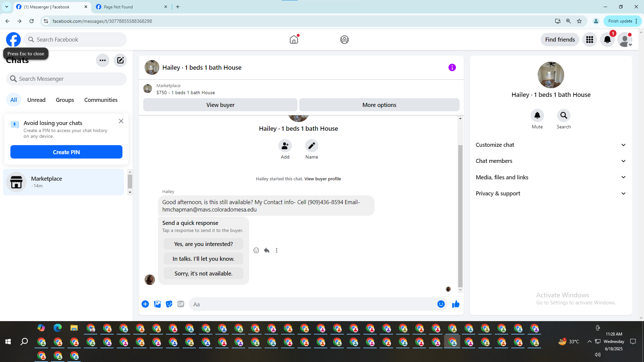Click the reply arrow beside quick responses

267,250
